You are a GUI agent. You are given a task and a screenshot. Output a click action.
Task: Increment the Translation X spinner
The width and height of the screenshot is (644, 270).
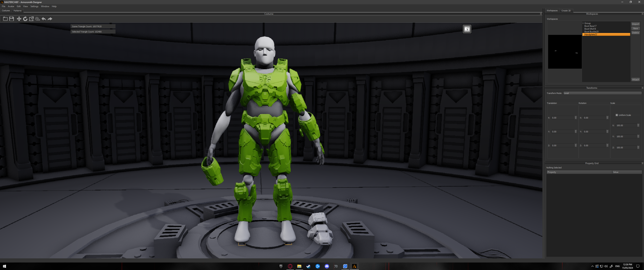click(575, 117)
